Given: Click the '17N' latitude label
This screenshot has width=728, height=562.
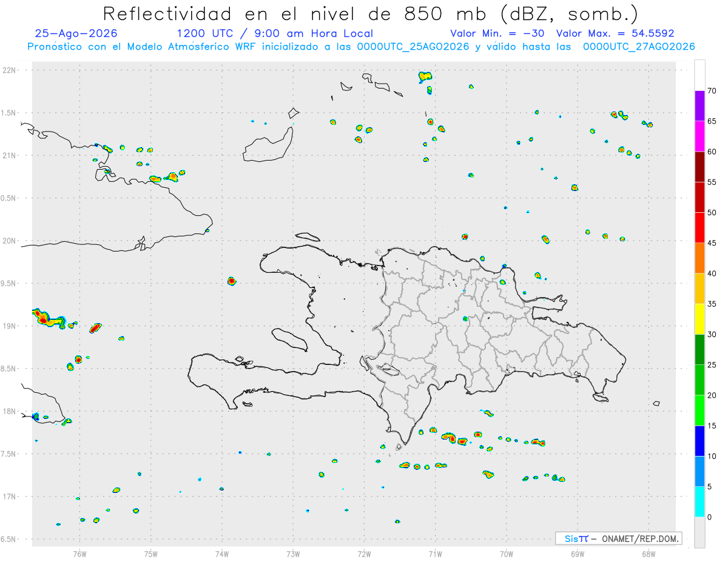Looking at the screenshot, I should point(10,497).
